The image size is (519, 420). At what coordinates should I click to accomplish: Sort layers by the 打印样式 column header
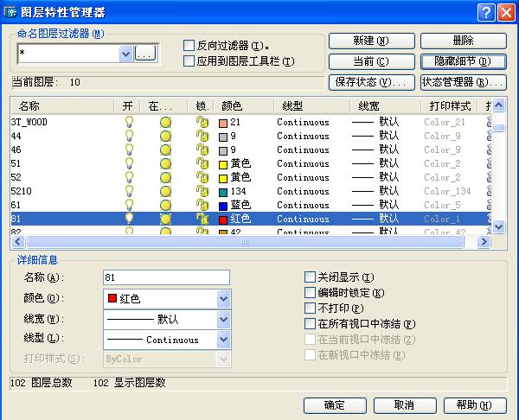click(x=449, y=106)
